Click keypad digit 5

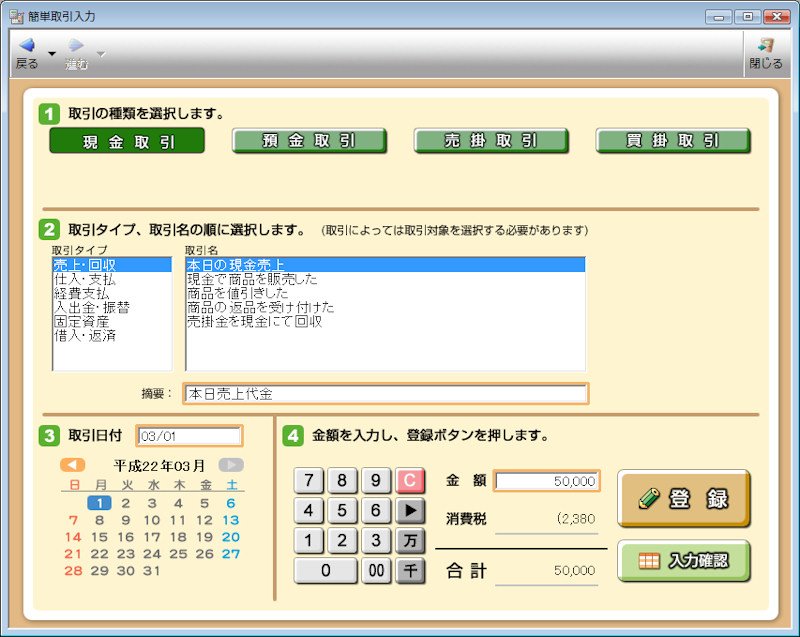[x=342, y=510]
